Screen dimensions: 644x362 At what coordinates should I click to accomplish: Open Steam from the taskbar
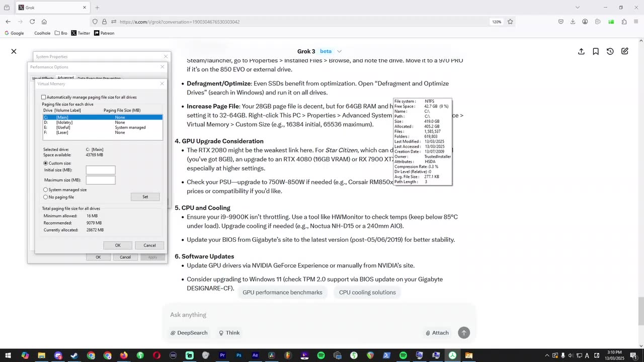point(74,355)
